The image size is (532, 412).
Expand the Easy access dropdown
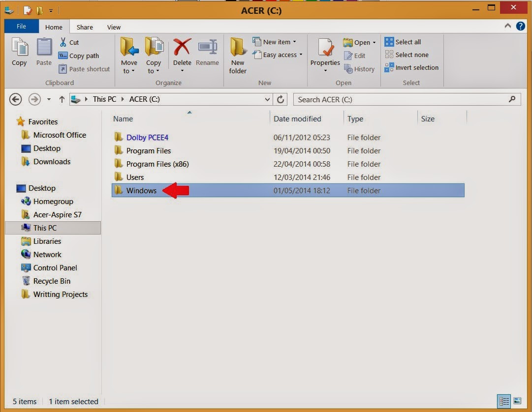301,54
